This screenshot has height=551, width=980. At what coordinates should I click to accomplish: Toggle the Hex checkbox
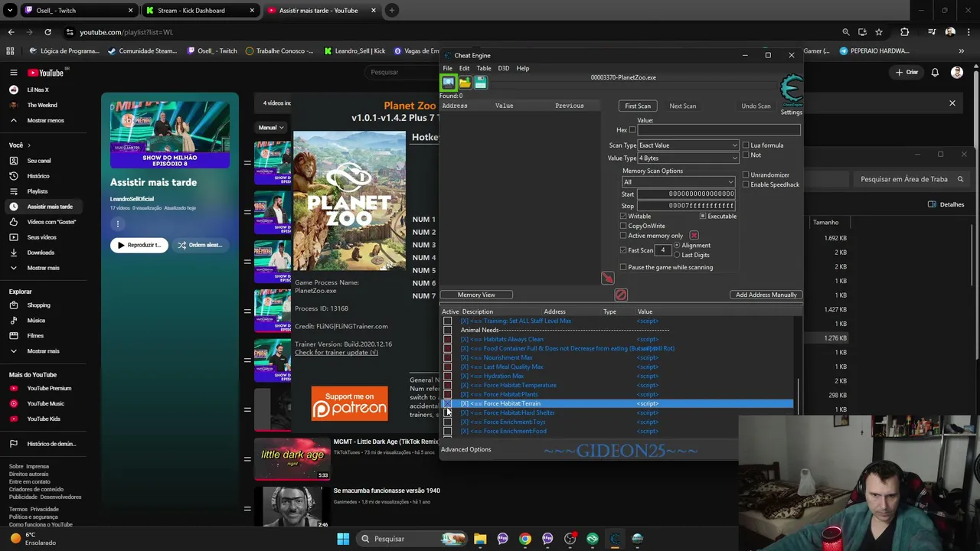click(x=632, y=130)
